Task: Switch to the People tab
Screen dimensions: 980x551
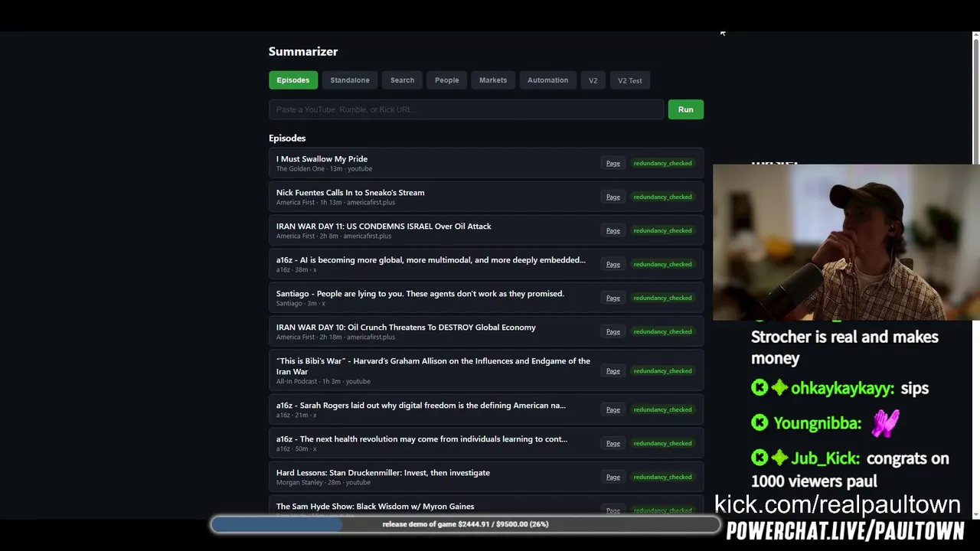Action: coord(446,80)
